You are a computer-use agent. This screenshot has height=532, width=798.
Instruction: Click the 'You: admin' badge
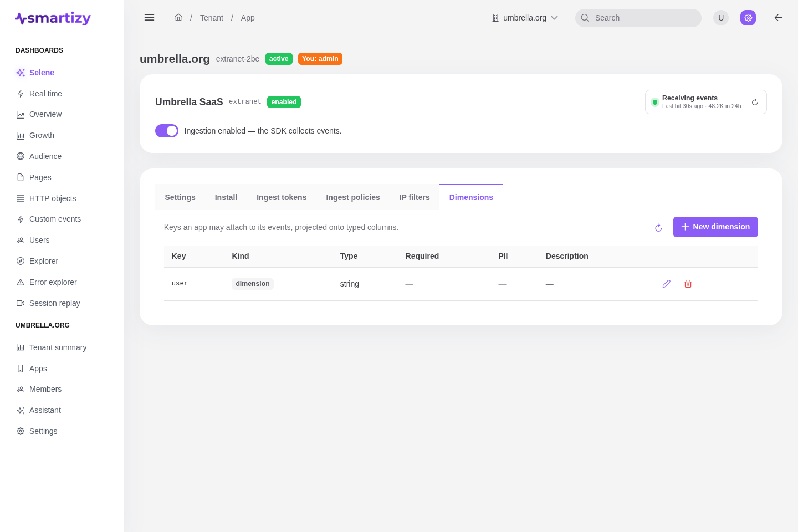320,59
